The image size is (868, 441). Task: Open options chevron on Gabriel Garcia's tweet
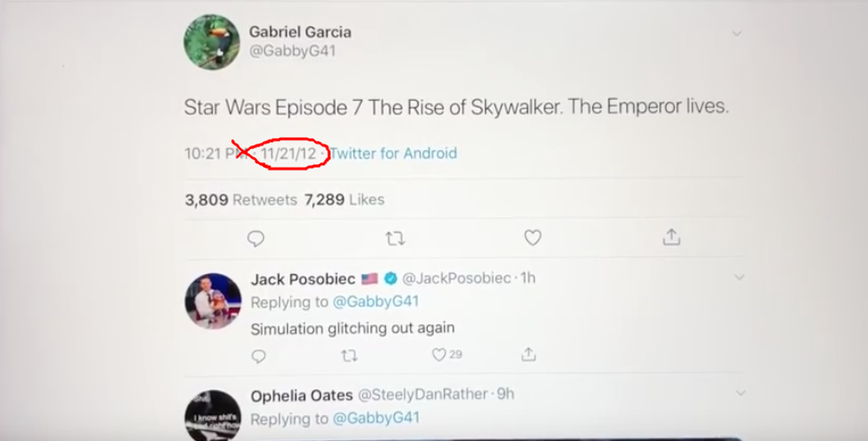point(737,34)
